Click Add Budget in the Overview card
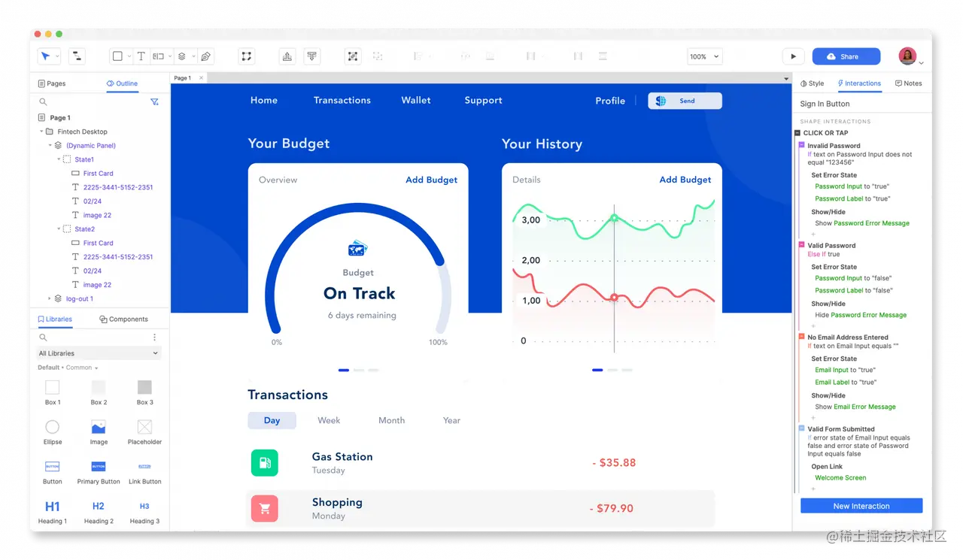The image size is (963, 560). click(432, 180)
